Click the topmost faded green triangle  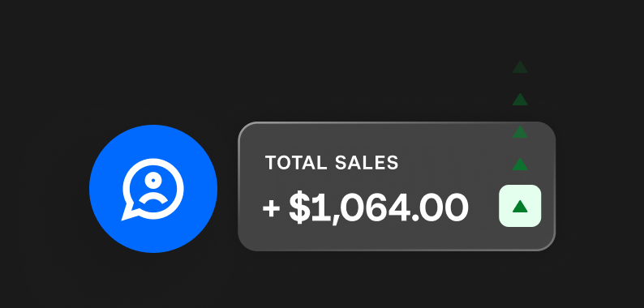pyautogui.click(x=520, y=67)
